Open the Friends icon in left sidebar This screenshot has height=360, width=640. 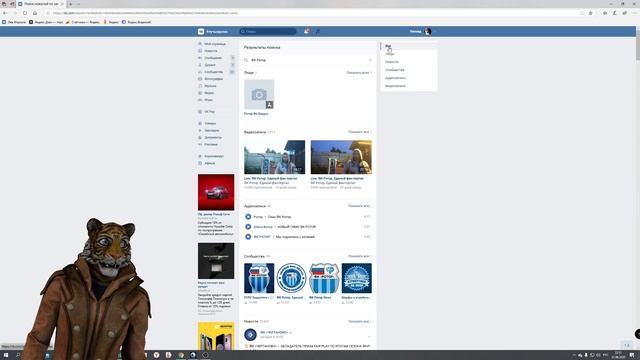(x=200, y=64)
